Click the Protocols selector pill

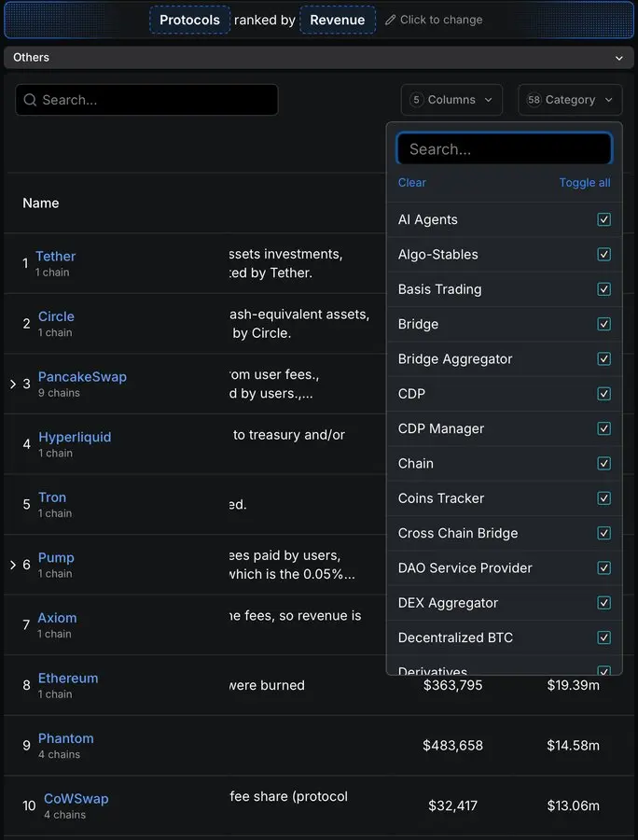(x=189, y=20)
